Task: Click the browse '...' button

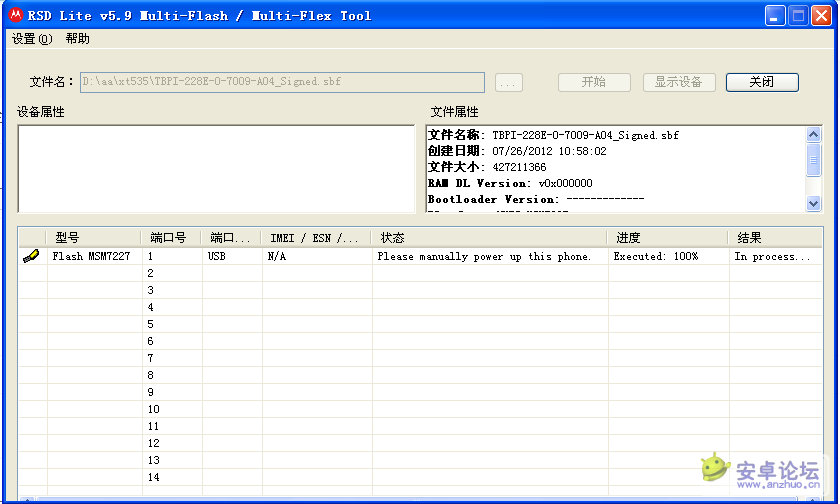Action: (508, 82)
